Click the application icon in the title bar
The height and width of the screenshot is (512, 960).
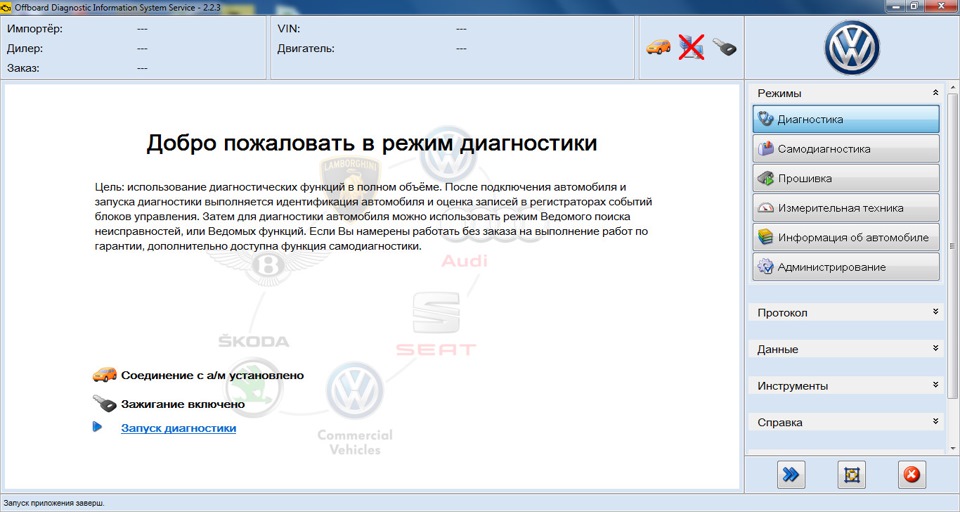[7, 7]
